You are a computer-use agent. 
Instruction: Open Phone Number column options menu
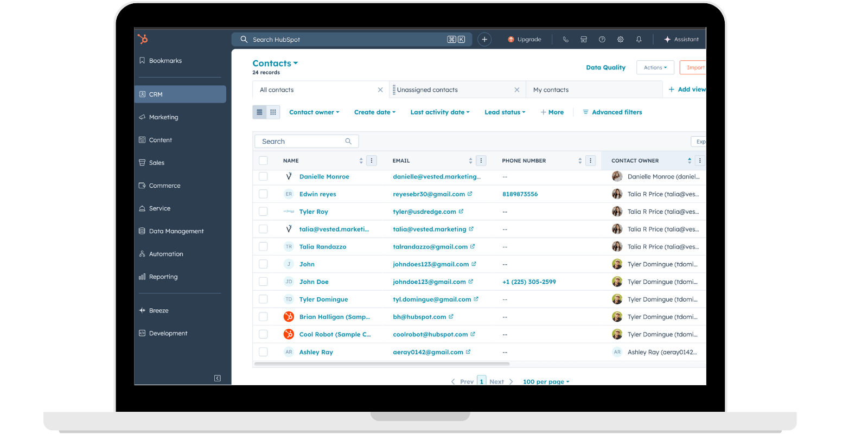591,161
